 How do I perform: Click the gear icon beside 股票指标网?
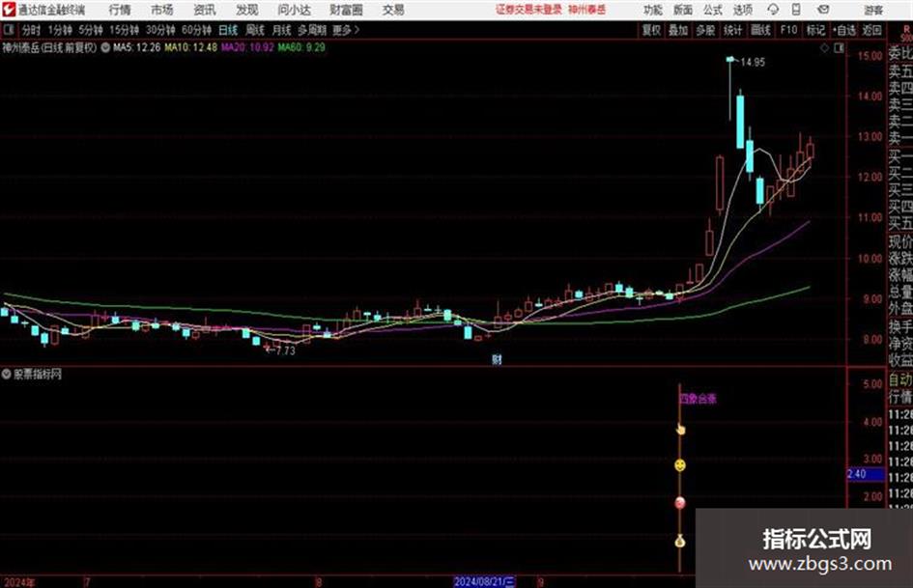coord(7,375)
